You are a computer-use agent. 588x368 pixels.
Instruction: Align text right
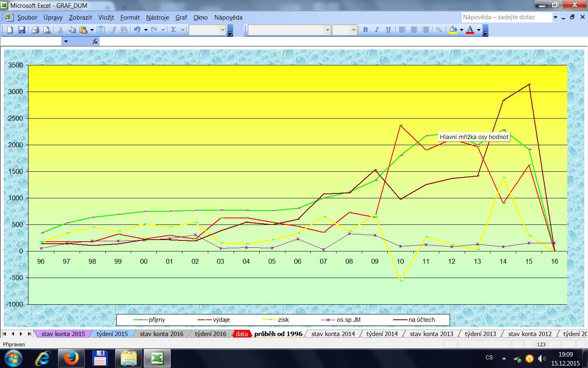coord(425,30)
